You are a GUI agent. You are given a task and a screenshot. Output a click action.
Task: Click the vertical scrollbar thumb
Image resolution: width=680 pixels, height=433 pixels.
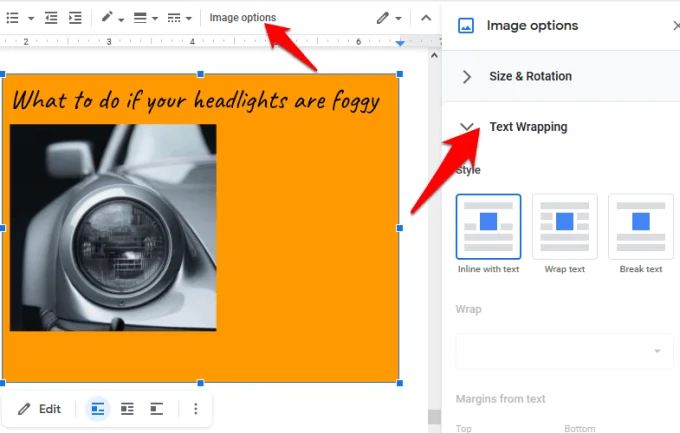tap(434, 417)
